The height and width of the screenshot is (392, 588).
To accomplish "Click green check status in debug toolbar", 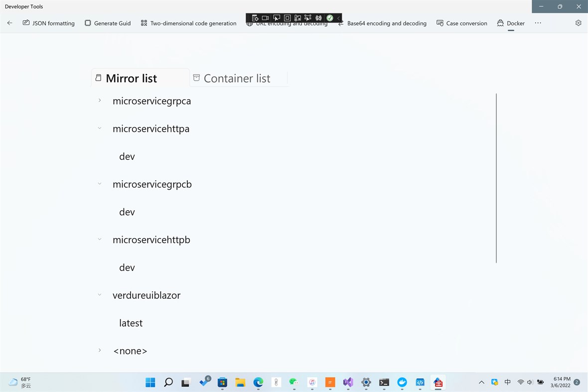I will (329, 17).
